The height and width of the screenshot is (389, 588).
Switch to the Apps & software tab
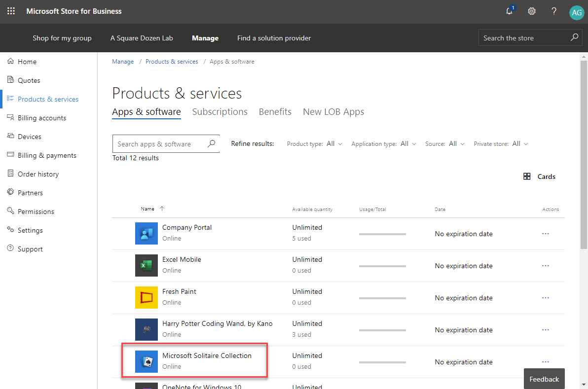pos(146,112)
